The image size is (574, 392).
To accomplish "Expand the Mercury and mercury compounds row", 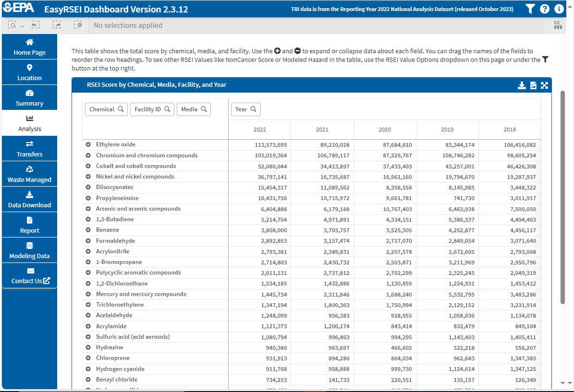I will tap(88, 294).
